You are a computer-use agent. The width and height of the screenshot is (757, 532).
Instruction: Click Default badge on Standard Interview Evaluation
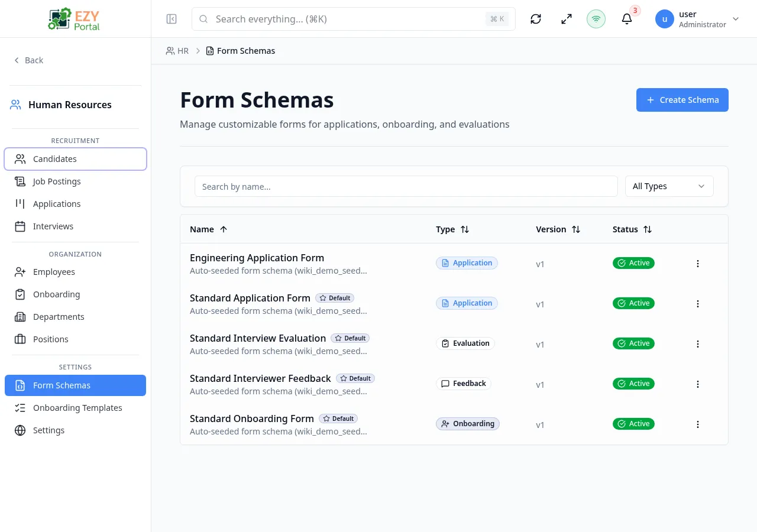[x=350, y=338]
